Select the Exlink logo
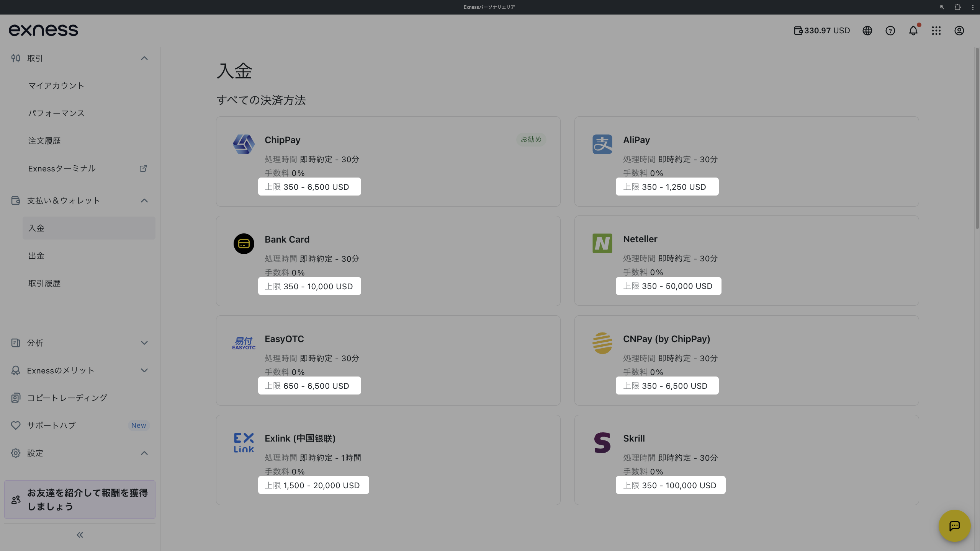Image resolution: width=980 pixels, height=551 pixels. pyautogui.click(x=244, y=443)
